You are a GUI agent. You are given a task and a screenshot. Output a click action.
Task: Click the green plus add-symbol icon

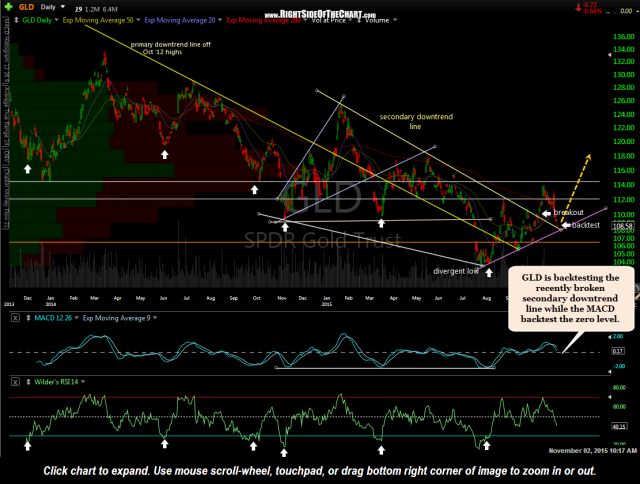pos(8,7)
